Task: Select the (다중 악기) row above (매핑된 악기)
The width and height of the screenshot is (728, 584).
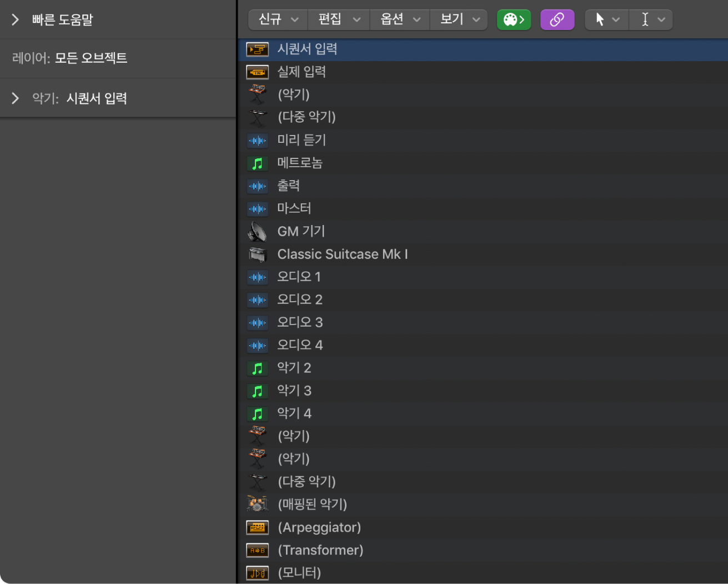Action: click(x=483, y=482)
